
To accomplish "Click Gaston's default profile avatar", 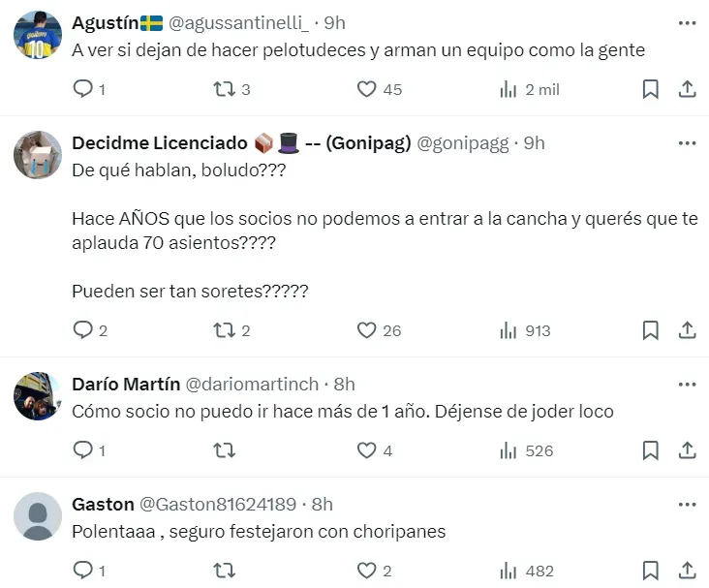I will (38, 516).
